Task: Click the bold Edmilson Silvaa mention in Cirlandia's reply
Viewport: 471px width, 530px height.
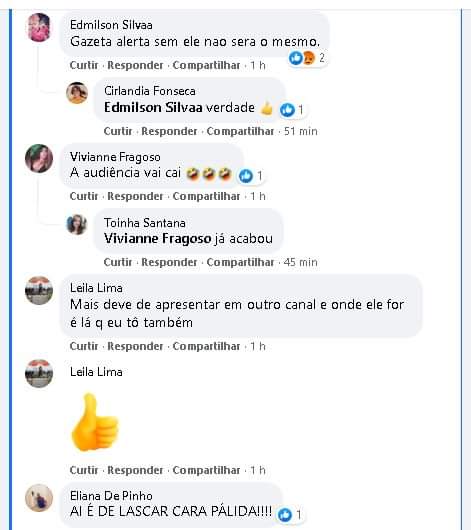Action: tap(153, 107)
